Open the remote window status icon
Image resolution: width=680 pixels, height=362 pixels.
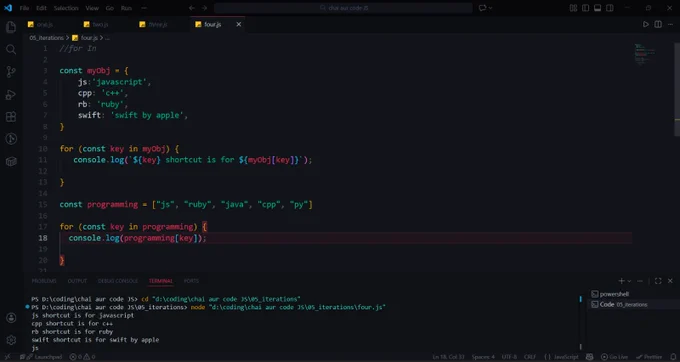pyautogui.click(x=7, y=357)
